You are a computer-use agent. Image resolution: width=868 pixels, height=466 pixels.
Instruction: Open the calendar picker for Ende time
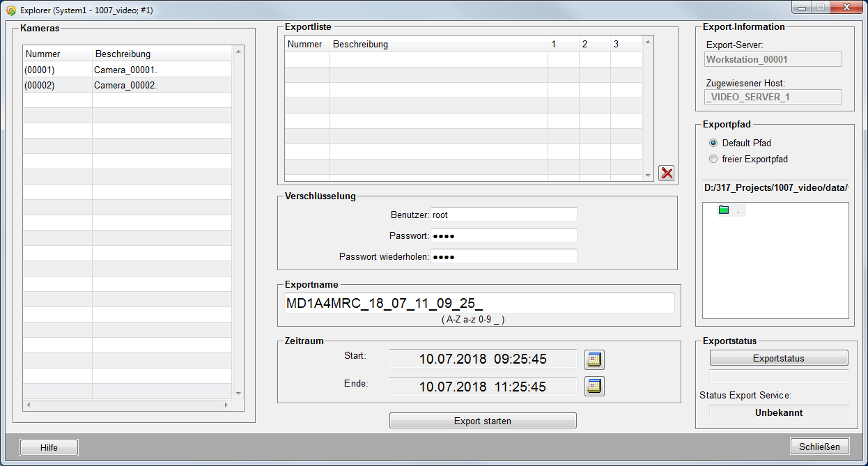point(594,386)
